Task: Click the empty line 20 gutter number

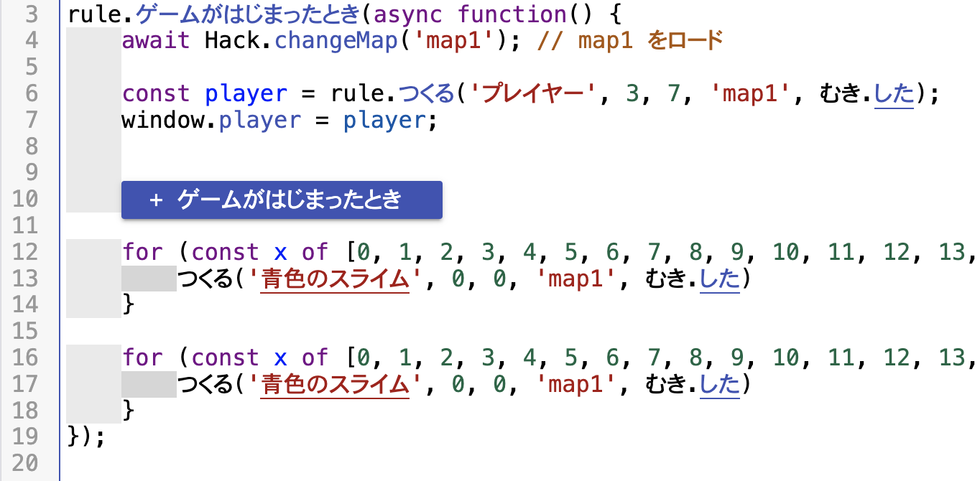Action: pyautogui.click(x=25, y=463)
